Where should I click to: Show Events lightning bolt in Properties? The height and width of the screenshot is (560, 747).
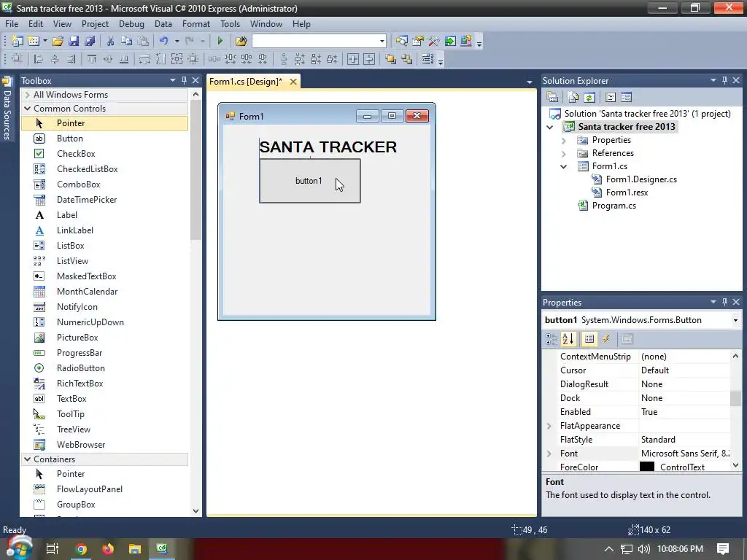[x=606, y=339]
